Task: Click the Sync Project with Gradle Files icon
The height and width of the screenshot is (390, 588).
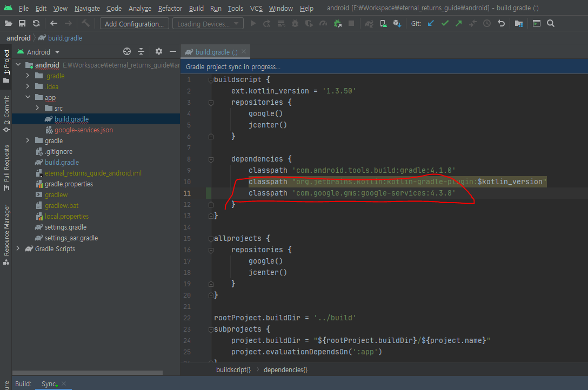Action: (369, 24)
